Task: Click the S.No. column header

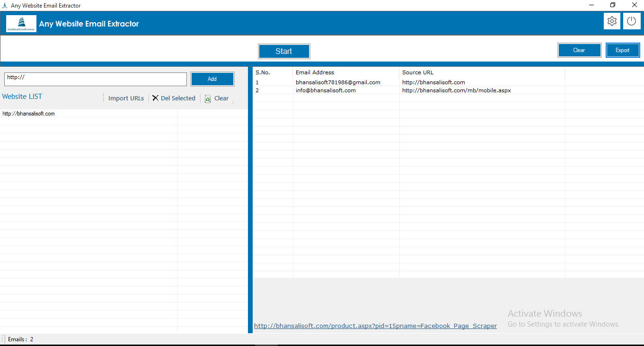Action: click(x=263, y=72)
